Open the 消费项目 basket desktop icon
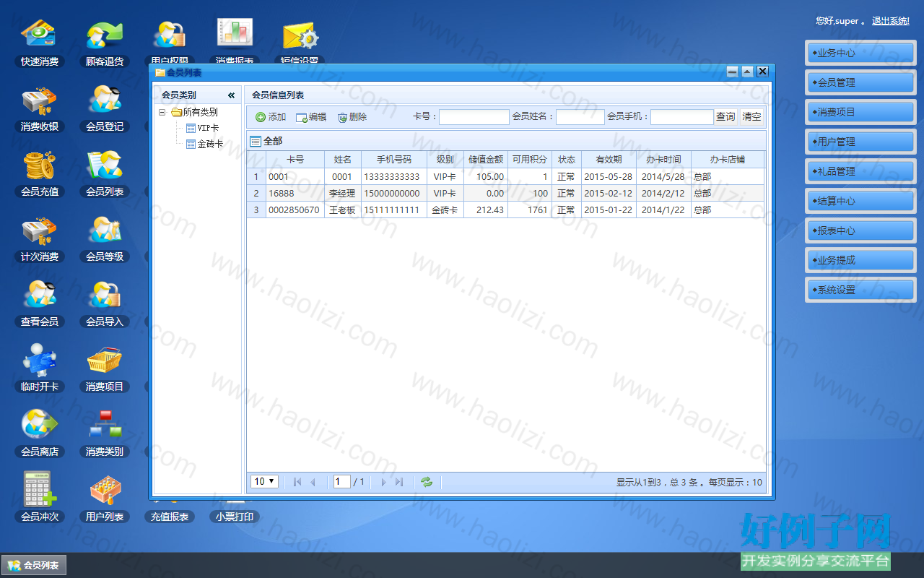The height and width of the screenshot is (578, 924). tap(105, 368)
